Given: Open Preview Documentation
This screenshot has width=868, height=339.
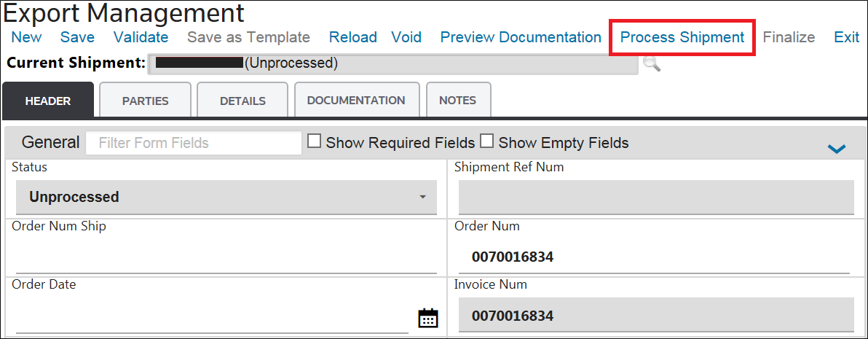Looking at the screenshot, I should 521,37.
